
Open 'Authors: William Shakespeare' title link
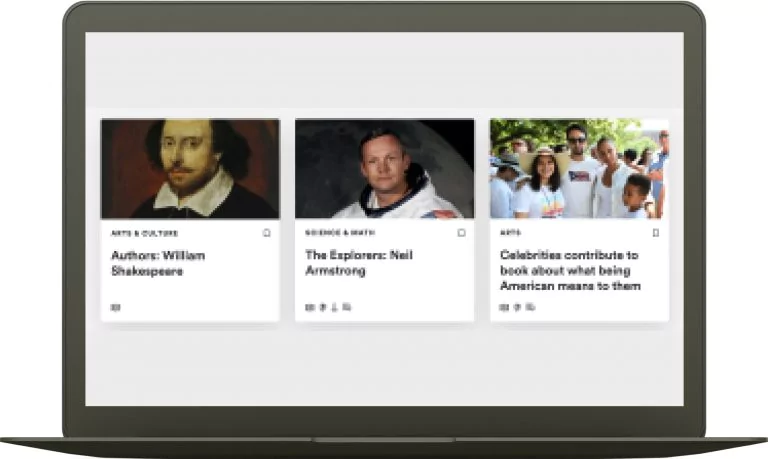158,264
